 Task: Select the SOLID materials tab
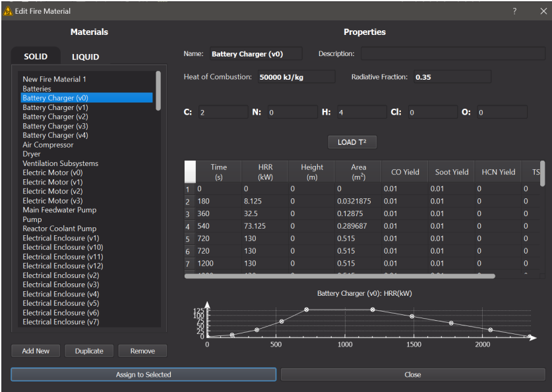(36, 57)
